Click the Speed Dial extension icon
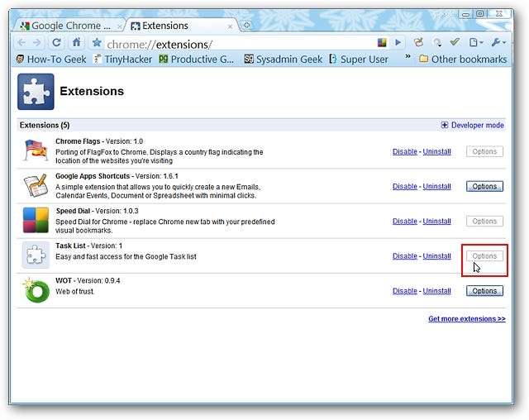 click(x=36, y=220)
